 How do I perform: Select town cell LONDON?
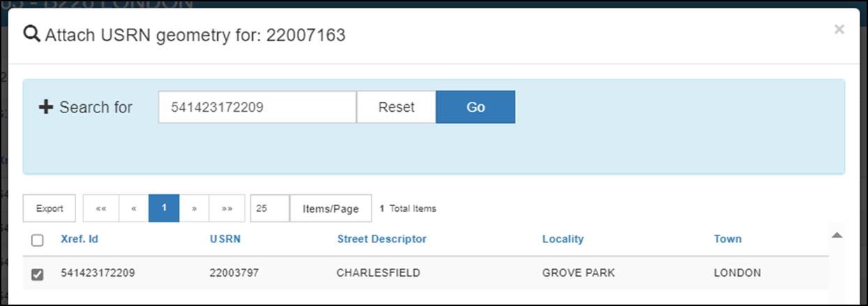click(737, 272)
